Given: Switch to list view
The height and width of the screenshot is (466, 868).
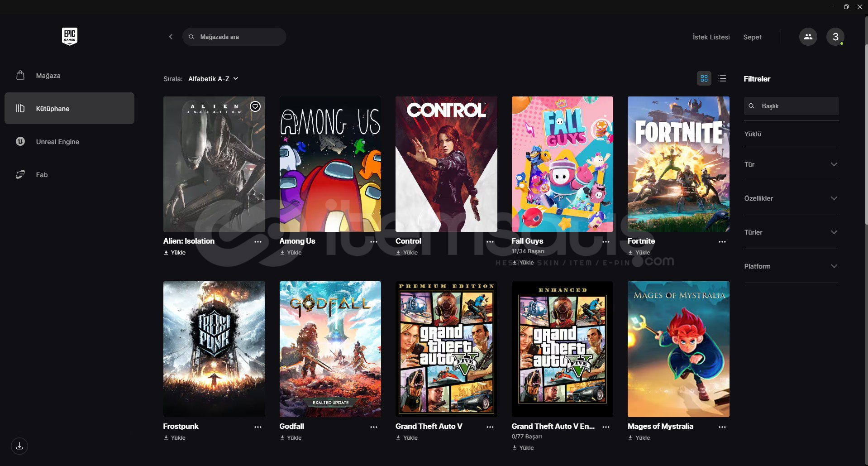Looking at the screenshot, I should (x=722, y=78).
